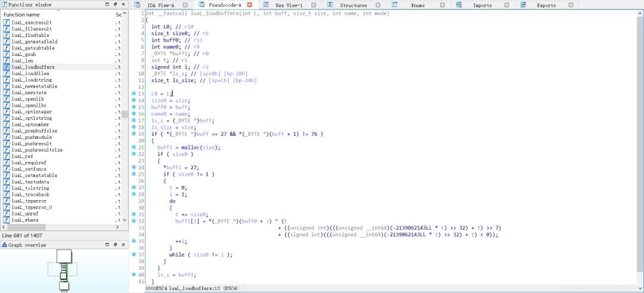Click the Enums tab icon
This screenshot has height=293, width=644.
[x=394, y=5]
